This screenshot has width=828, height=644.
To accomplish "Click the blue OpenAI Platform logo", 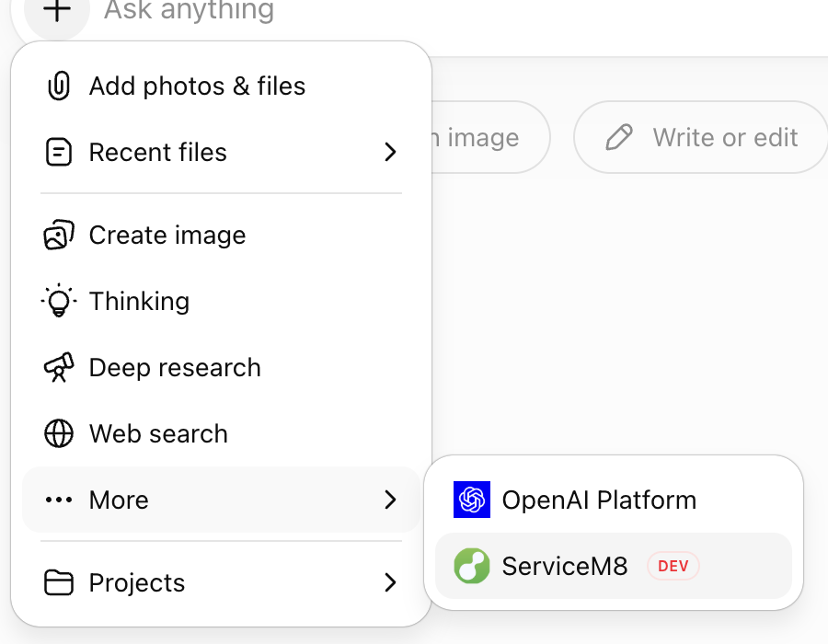I will tap(472, 500).
